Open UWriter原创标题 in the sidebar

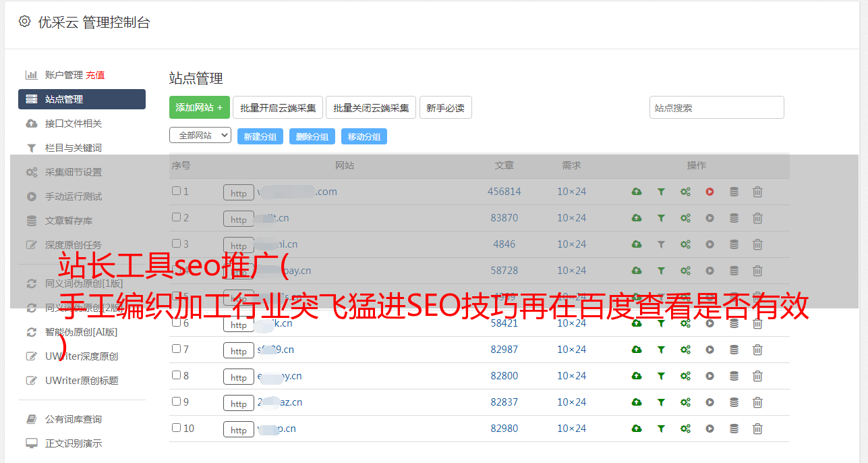(x=82, y=381)
